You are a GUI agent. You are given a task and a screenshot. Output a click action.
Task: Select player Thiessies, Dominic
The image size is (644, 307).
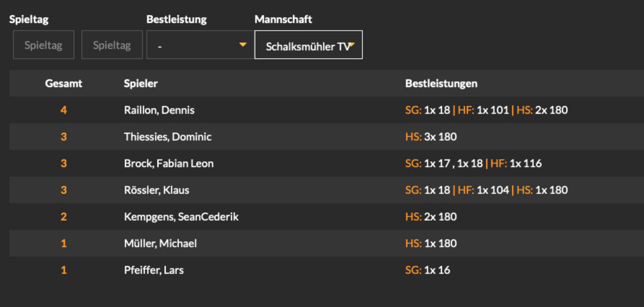(168, 137)
